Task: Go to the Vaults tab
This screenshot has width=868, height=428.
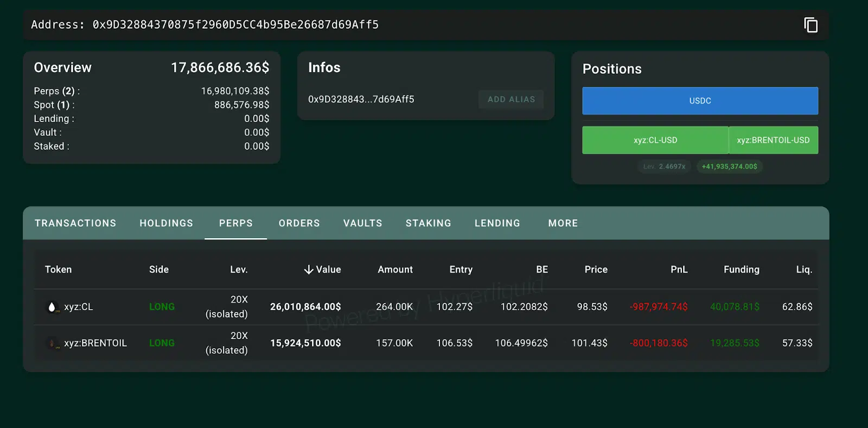Action: coord(362,223)
